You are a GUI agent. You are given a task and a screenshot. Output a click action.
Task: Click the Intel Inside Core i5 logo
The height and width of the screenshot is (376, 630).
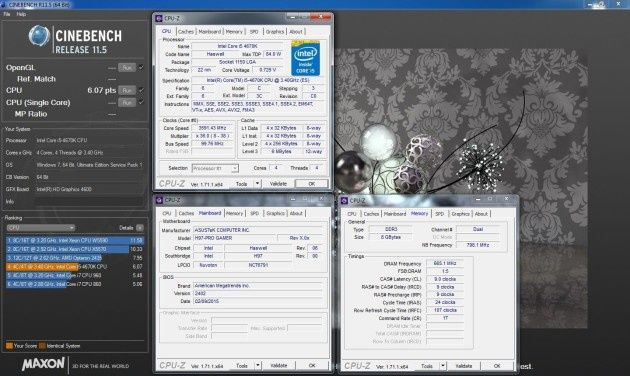(305, 58)
